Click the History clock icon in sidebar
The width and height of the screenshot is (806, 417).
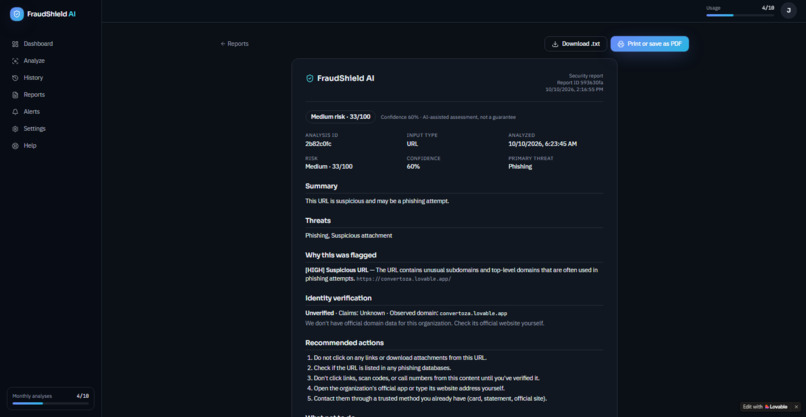coord(15,78)
